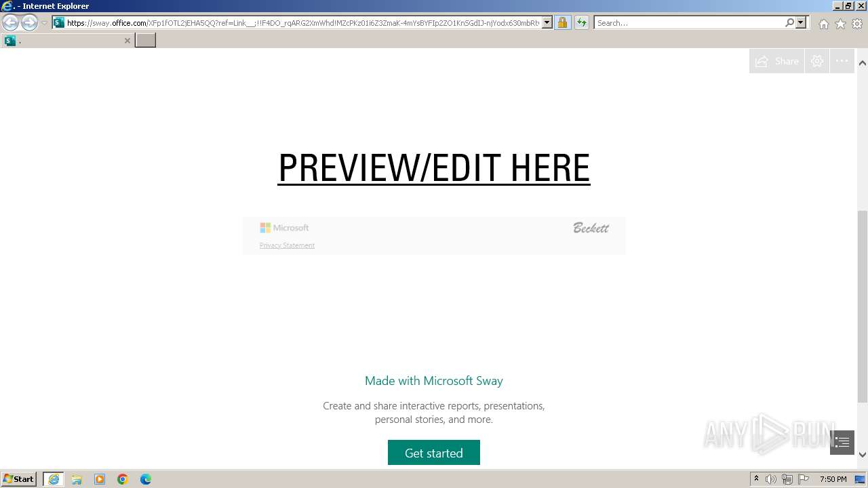Open the Windows Start menu
The width and height of the screenshot is (868, 488).
tap(19, 479)
